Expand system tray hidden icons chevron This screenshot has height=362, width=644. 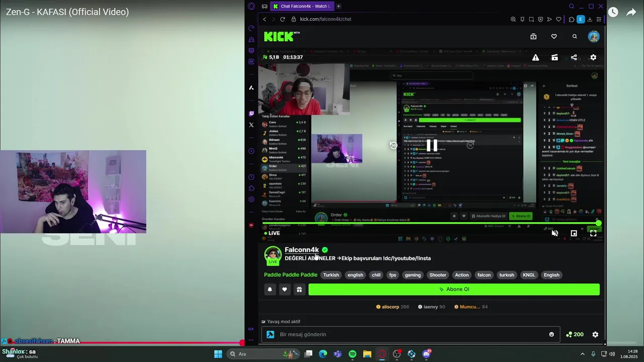coord(583,354)
